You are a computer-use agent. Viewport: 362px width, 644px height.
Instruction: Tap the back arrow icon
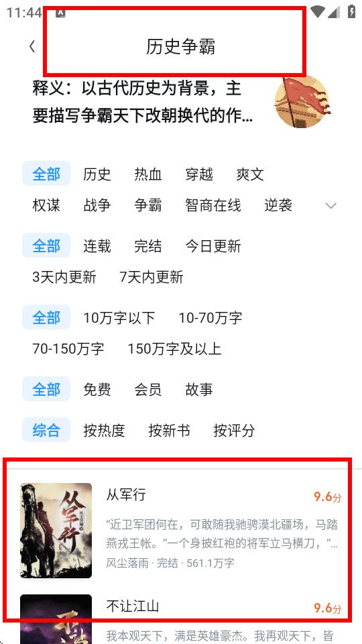pos(32,46)
